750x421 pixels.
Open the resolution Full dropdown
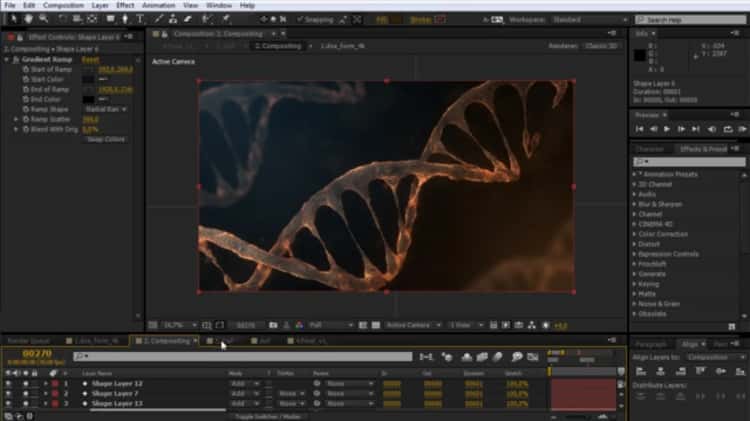click(x=331, y=325)
